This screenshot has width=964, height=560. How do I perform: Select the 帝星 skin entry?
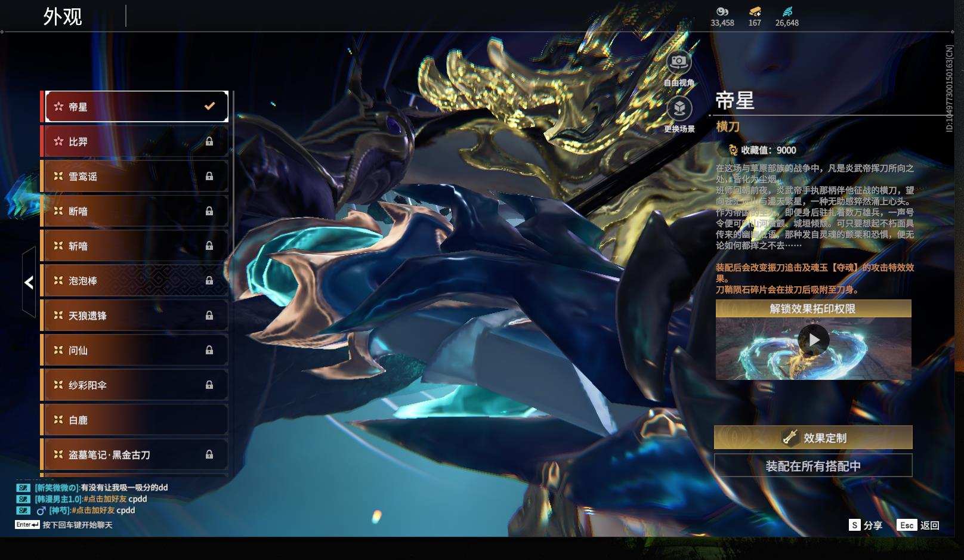(137, 106)
